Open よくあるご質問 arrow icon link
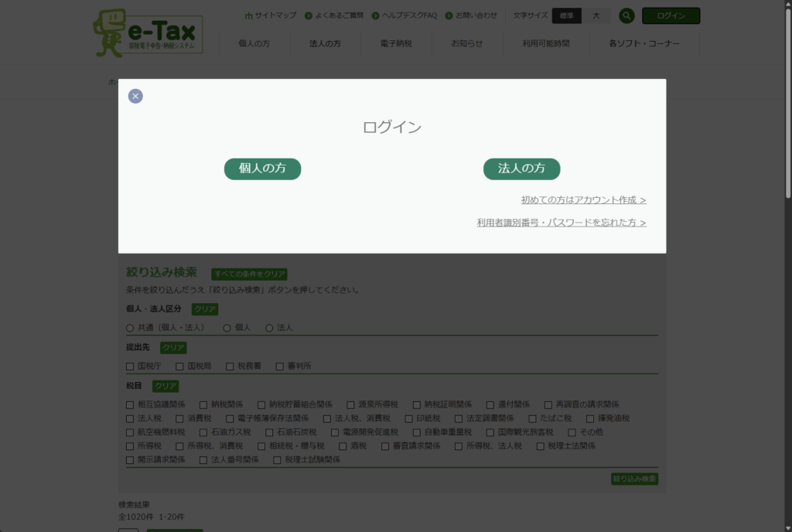Image resolution: width=792 pixels, height=532 pixels. (309, 15)
